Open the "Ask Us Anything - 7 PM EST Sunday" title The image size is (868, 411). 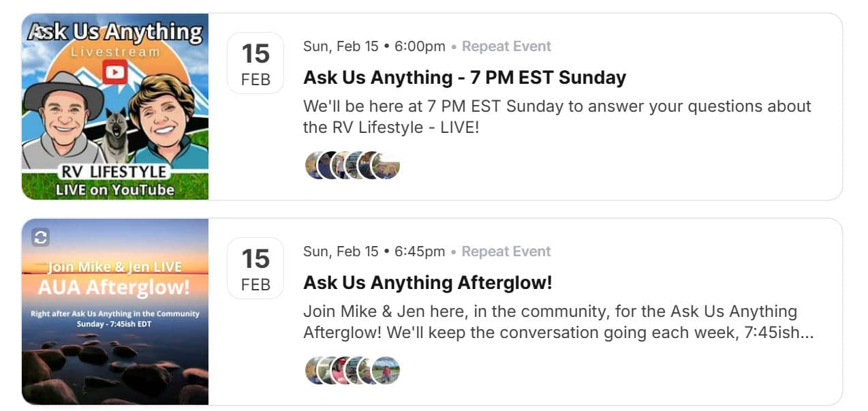click(x=464, y=78)
